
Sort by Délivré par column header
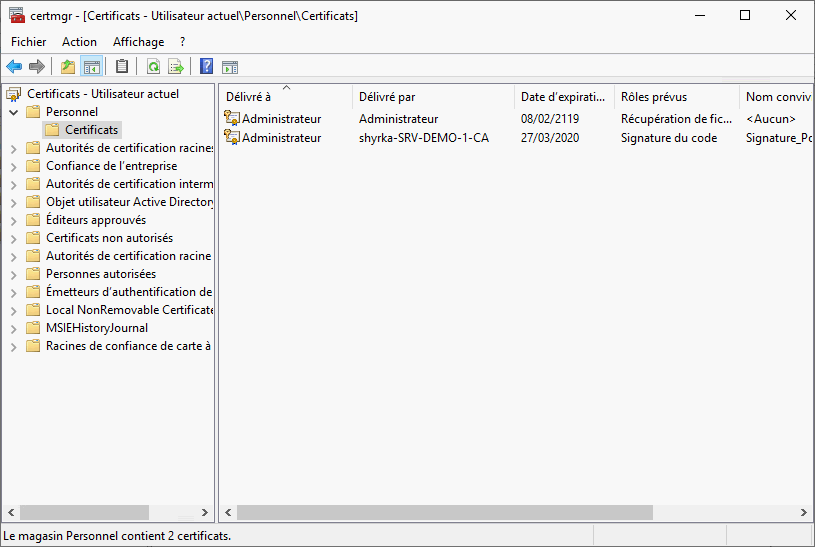(x=433, y=97)
